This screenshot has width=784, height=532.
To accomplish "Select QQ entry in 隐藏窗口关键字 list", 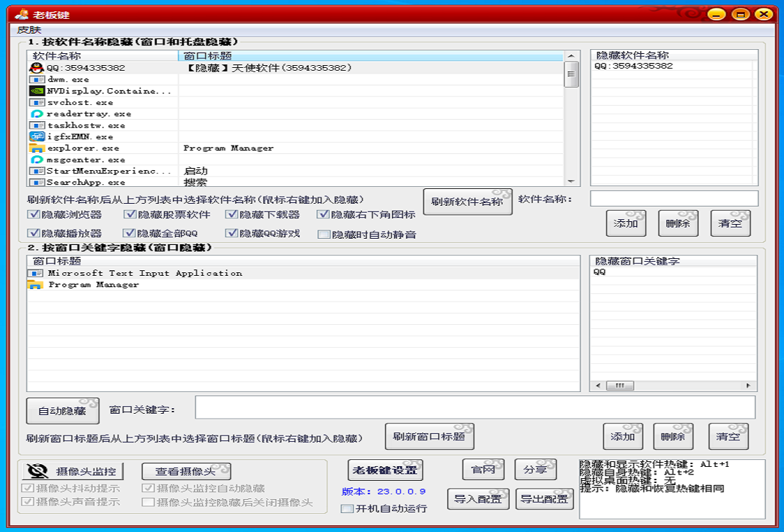I will coord(599,272).
